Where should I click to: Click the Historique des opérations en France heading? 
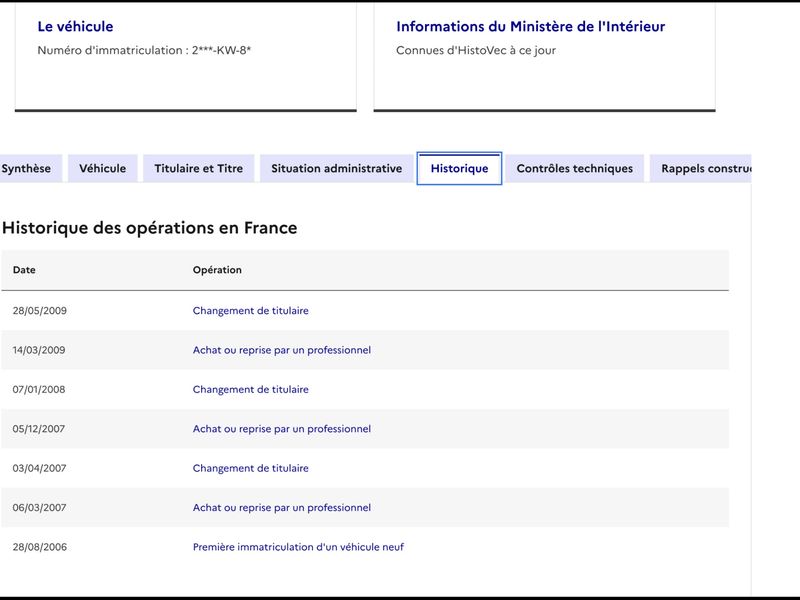click(149, 228)
